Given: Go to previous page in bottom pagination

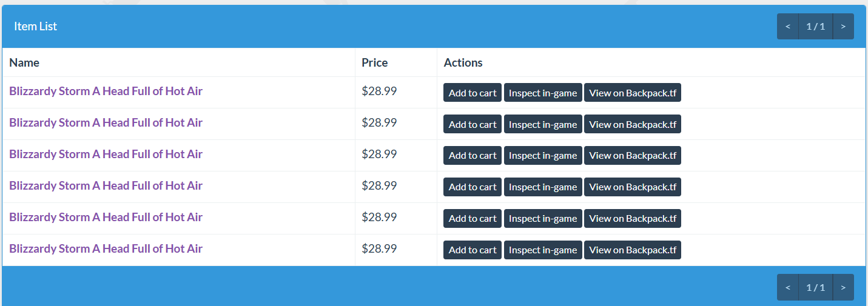Looking at the screenshot, I should pos(788,287).
